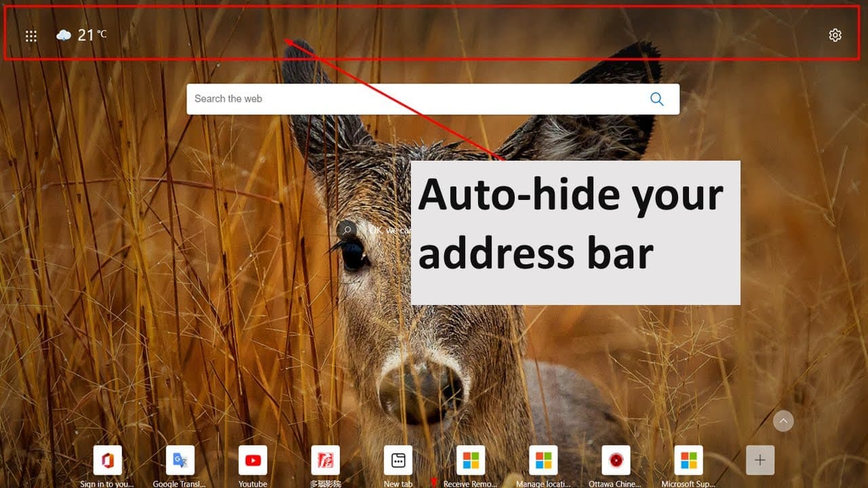Open the New tab quick link

click(398, 460)
